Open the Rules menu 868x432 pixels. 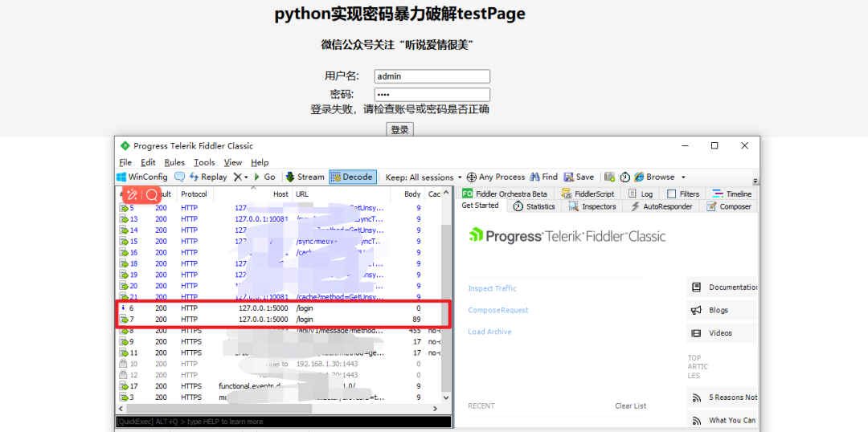(x=174, y=162)
